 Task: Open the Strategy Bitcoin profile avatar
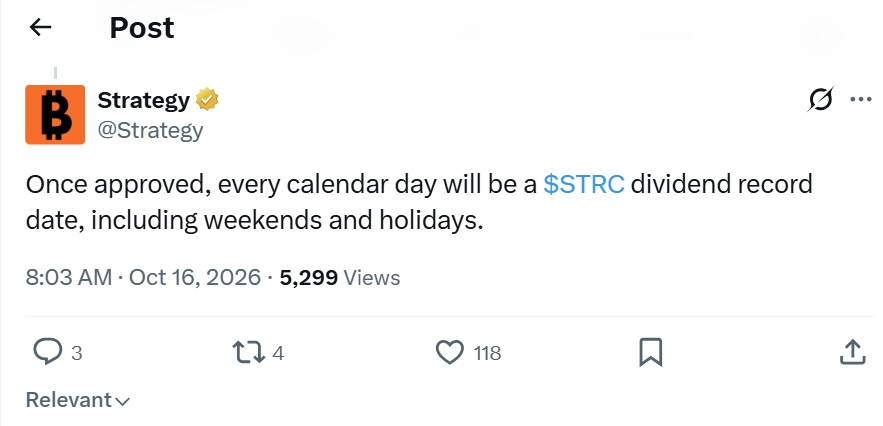(x=55, y=114)
